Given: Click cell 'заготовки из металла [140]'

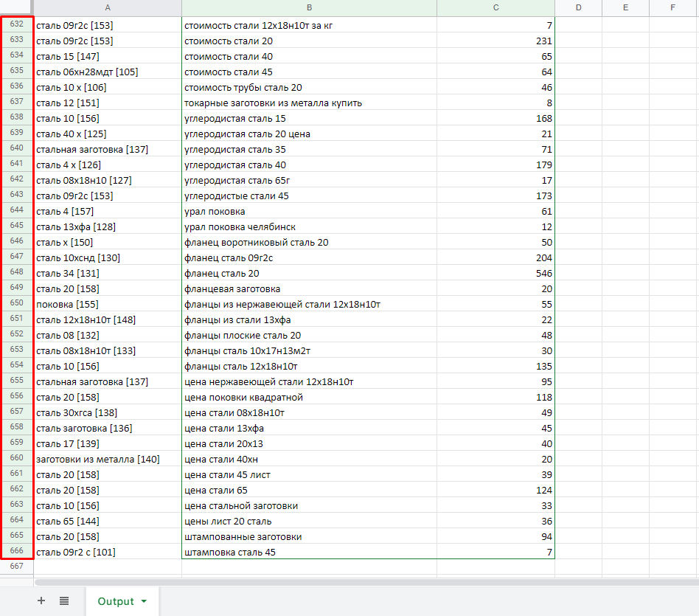Looking at the screenshot, I should 108,459.
